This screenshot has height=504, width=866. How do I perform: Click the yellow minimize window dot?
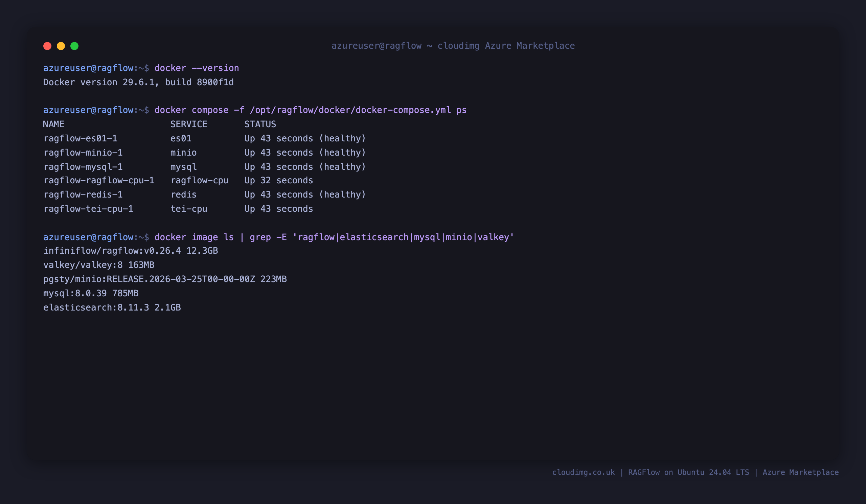[x=61, y=46]
